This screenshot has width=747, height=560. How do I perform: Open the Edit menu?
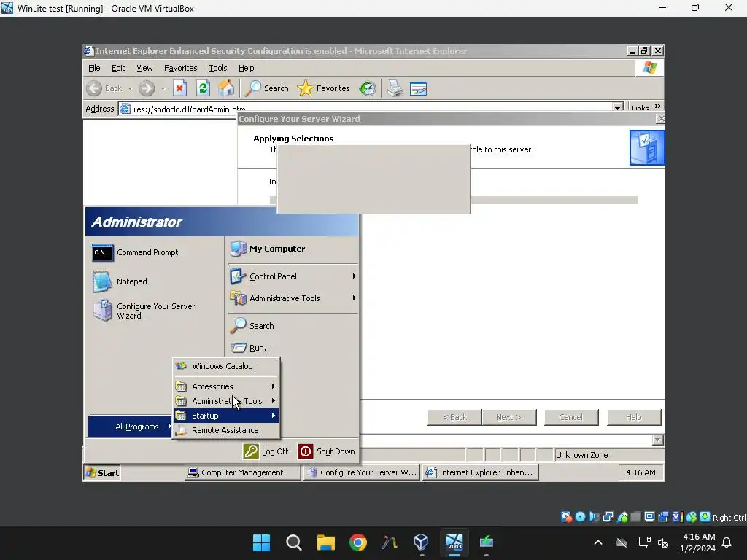118,68
